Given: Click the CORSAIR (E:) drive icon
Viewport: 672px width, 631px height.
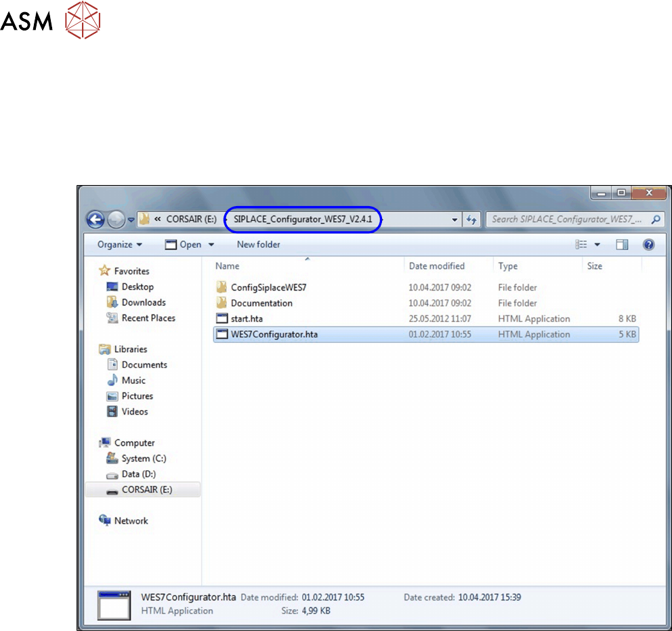Looking at the screenshot, I should coord(112,491).
